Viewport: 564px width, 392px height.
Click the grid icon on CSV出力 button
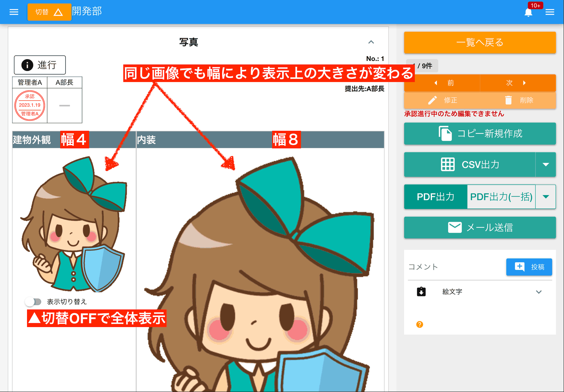point(448,164)
